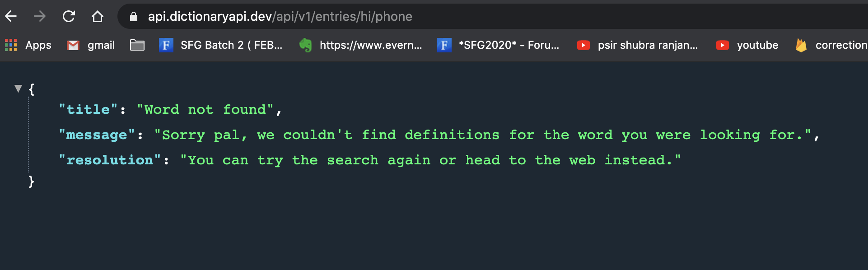This screenshot has height=270, width=868.
Task: Click the Facebook icon beside SFG Batch 2
Action: [166, 45]
